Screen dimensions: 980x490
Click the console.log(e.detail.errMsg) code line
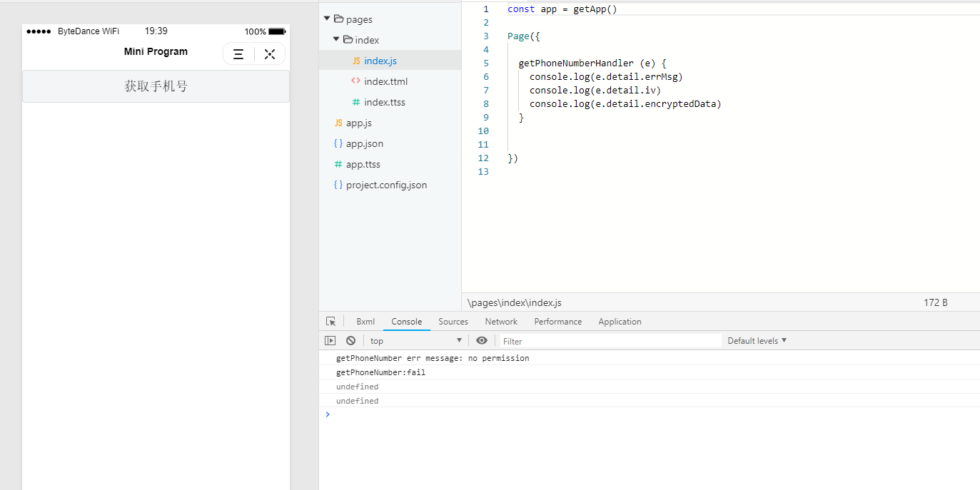click(606, 76)
